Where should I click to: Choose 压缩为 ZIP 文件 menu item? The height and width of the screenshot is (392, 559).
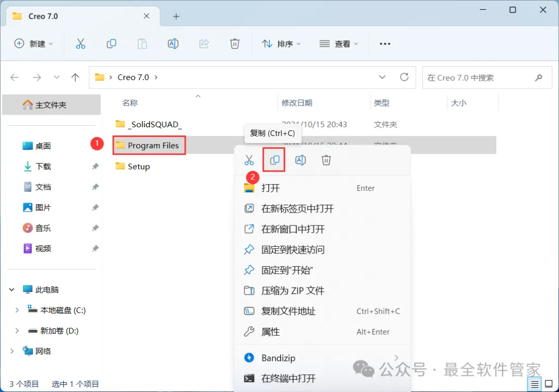322,291
